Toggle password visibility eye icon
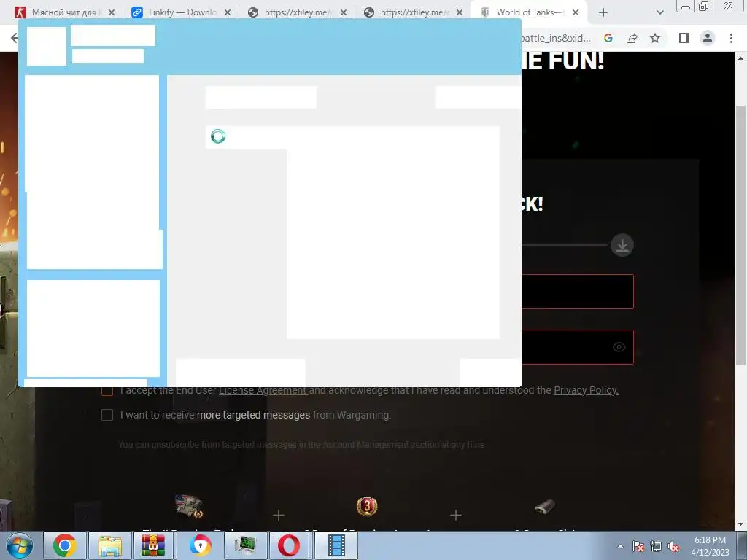This screenshot has width=747, height=560. 619,346
